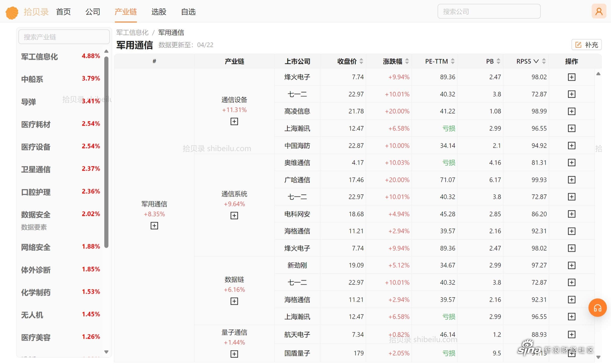Click the 量子通信 chain label
Screen dimensions: 611x364
pyautogui.click(x=234, y=332)
